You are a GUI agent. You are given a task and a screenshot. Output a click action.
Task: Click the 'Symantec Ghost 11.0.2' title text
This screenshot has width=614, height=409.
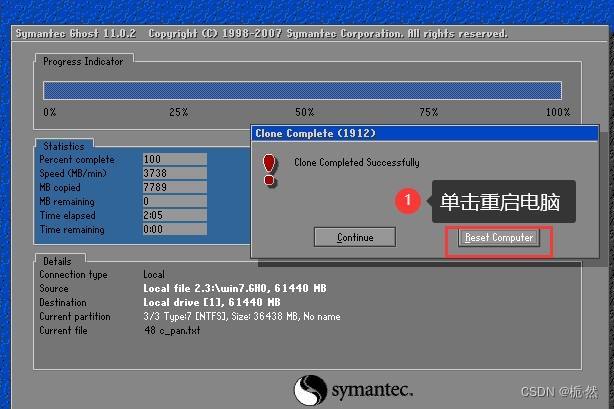click(76, 34)
